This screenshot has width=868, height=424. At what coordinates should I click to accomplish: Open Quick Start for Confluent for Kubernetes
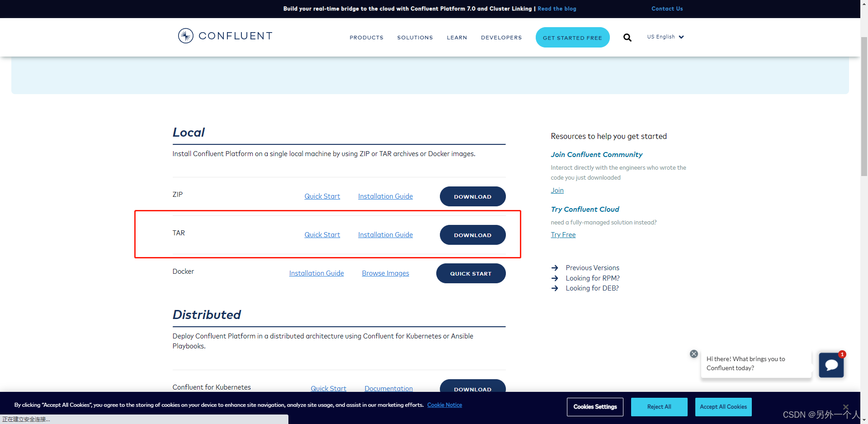point(328,388)
